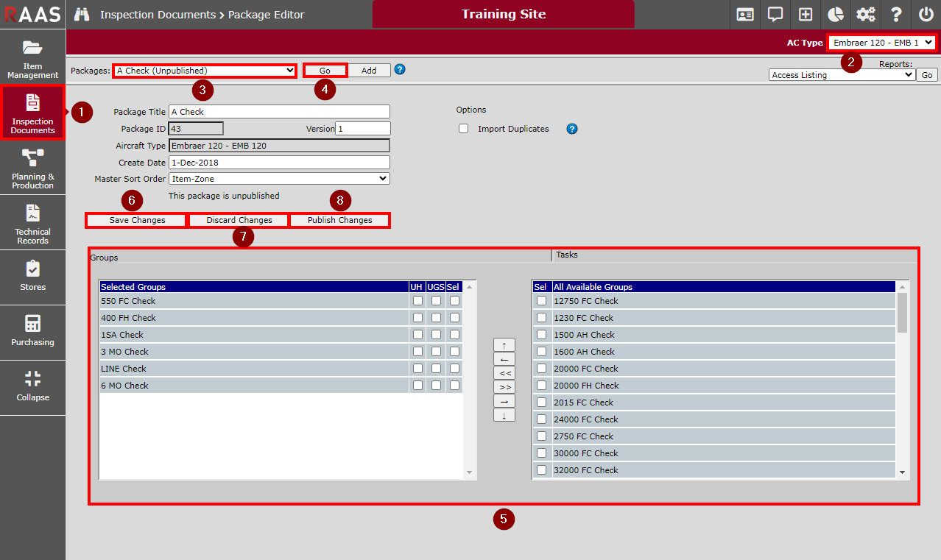Click the Inspection Documents breadcrumb
941x560 pixels.
click(x=158, y=15)
